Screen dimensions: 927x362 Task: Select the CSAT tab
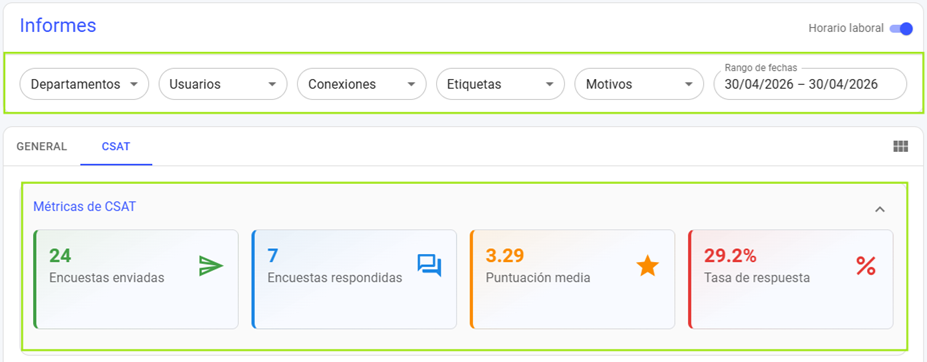(x=116, y=147)
